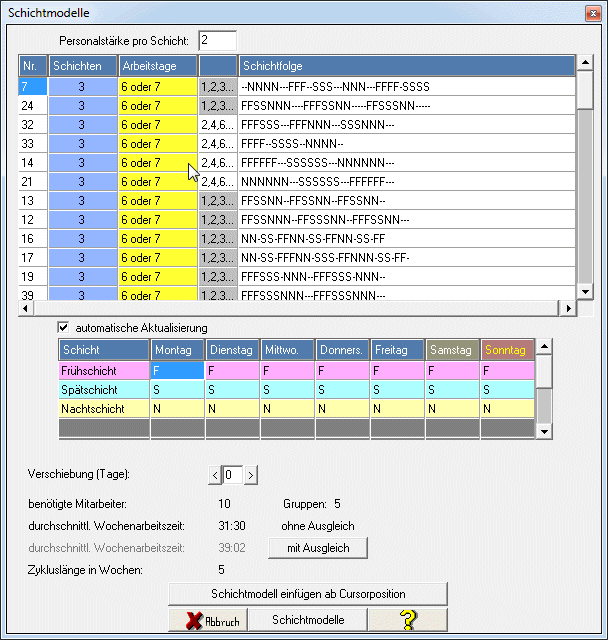Click the Abbruch button with red X

208,620
